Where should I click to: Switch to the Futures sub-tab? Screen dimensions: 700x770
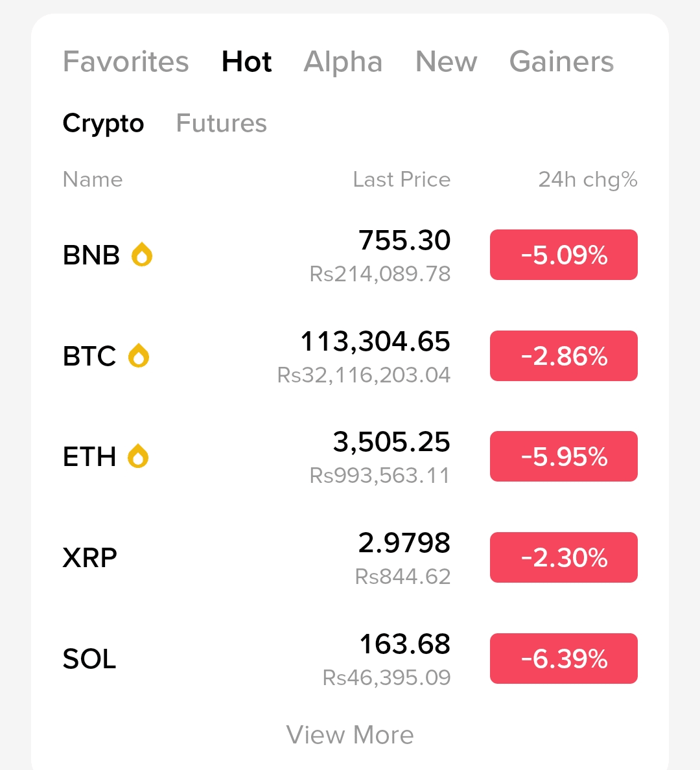click(221, 123)
